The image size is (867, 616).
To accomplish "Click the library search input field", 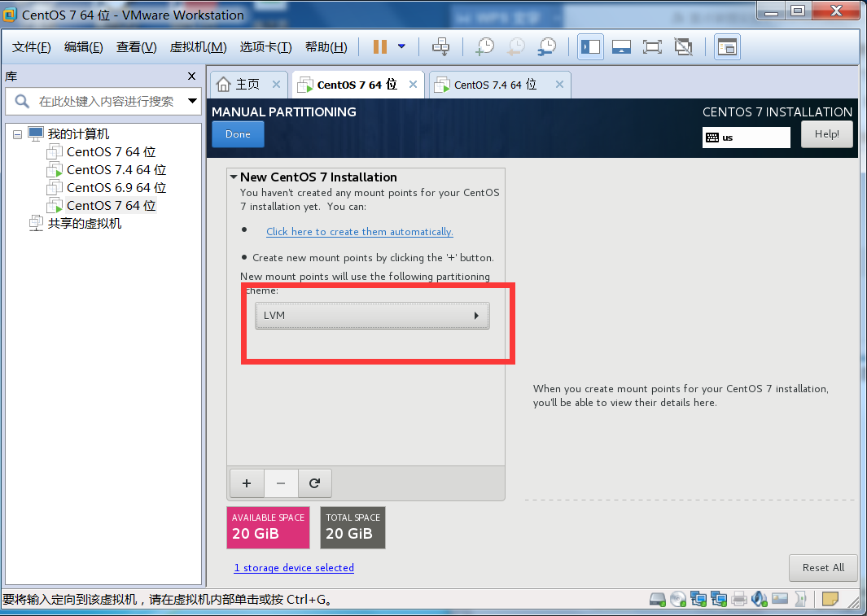I will [x=107, y=102].
